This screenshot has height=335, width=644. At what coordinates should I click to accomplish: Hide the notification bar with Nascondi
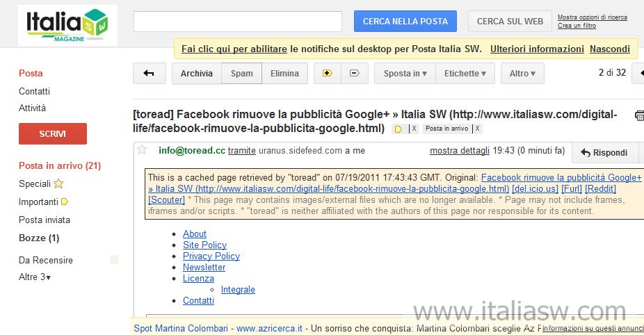pyautogui.click(x=609, y=49)
